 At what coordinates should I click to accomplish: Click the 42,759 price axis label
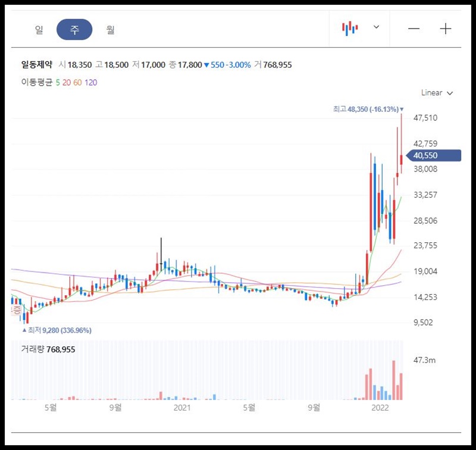click(425, 143)
